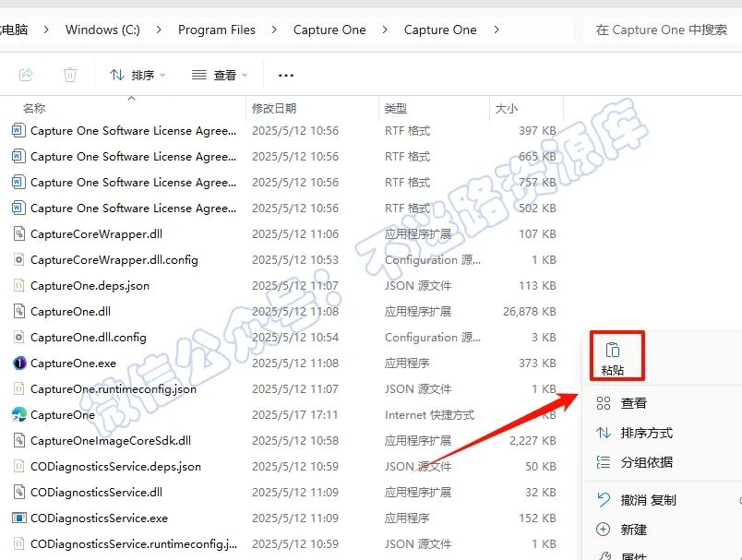Click the 2,227 KB size cell
The height and width of the screenshot is (560, 742).
(x=533, y=440)
